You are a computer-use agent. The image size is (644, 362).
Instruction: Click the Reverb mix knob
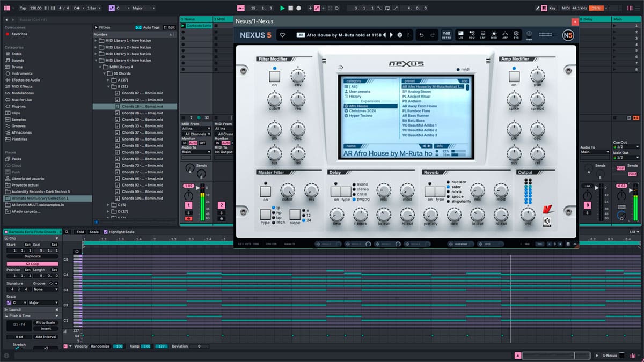[x=477, y=190]
